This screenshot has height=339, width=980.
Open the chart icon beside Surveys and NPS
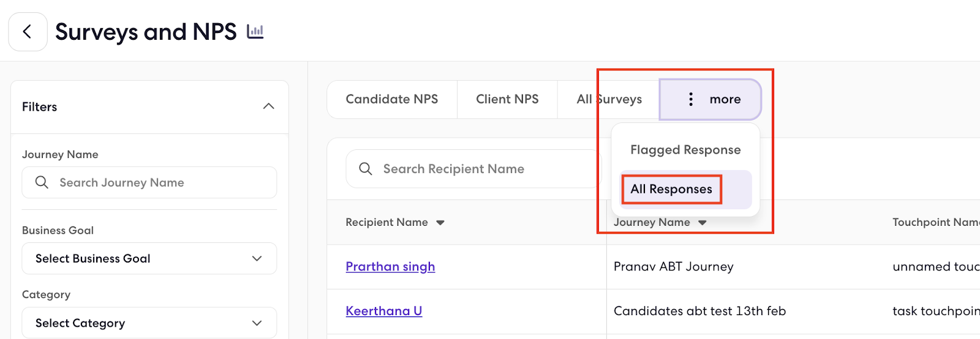click(x=255, y=32)
